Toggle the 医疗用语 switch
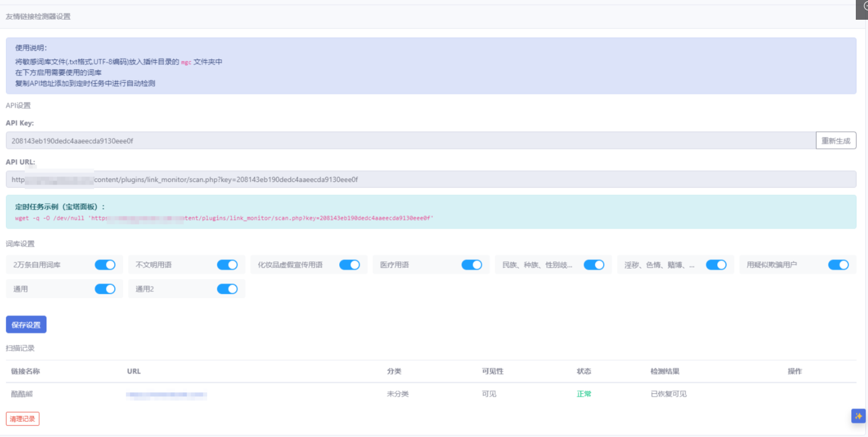 pos(471,265)
